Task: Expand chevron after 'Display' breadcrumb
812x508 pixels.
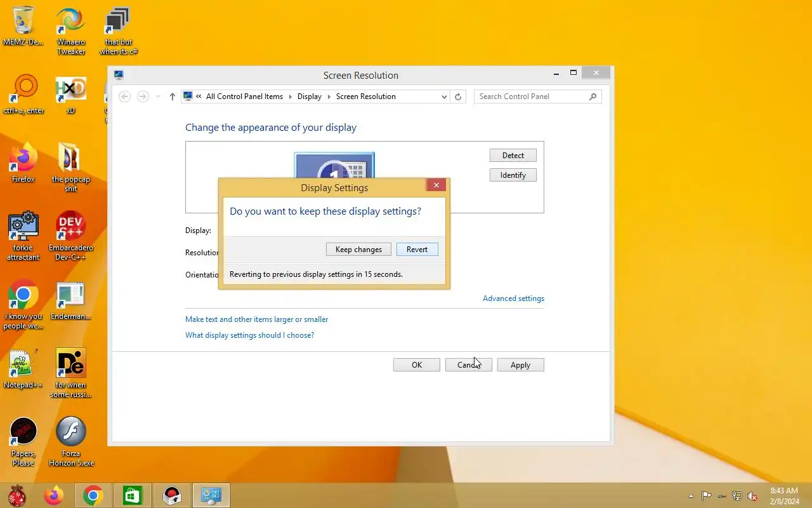Action: (329, 97)
